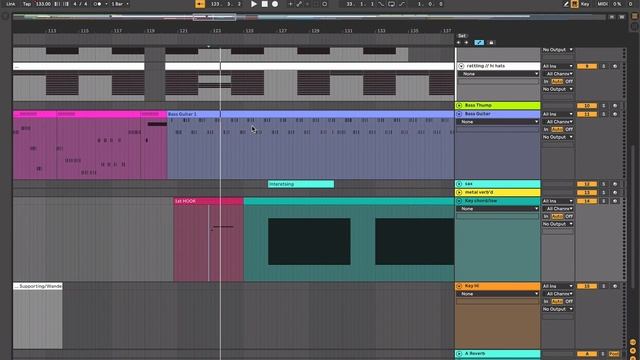
Task: Set Key hi monitor to Off
Action: pyautogui.click(x=569, y=301)
